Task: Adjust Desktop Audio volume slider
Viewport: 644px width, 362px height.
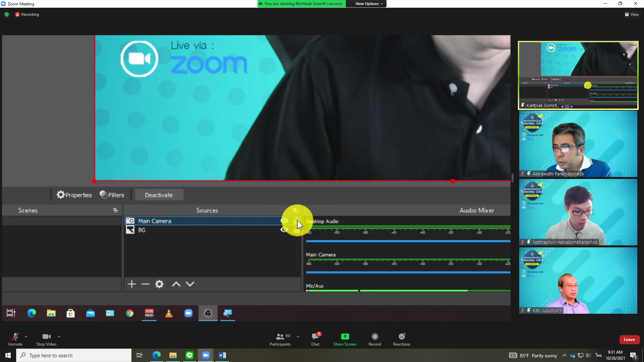Action: pyautogui.click(x=408, y=241)
